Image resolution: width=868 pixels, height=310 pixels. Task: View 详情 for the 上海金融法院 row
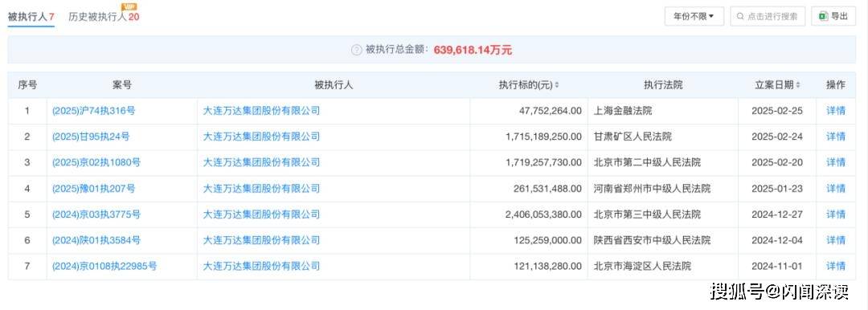836,111
